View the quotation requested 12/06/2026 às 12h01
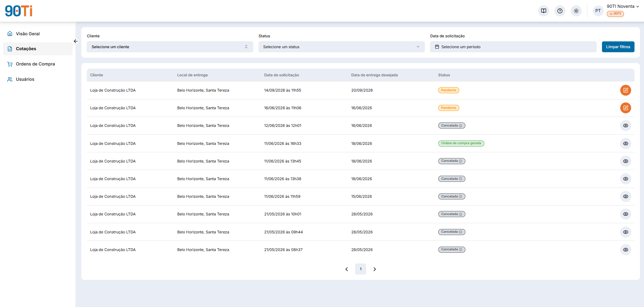 (626, 126)
